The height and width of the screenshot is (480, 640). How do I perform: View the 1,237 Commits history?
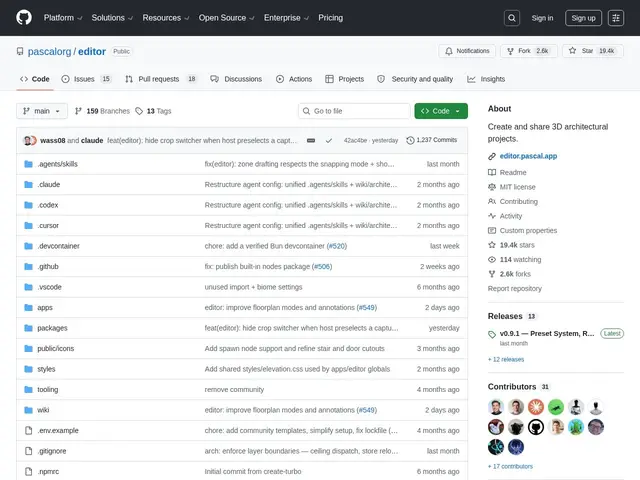click(x=432, y=140)
